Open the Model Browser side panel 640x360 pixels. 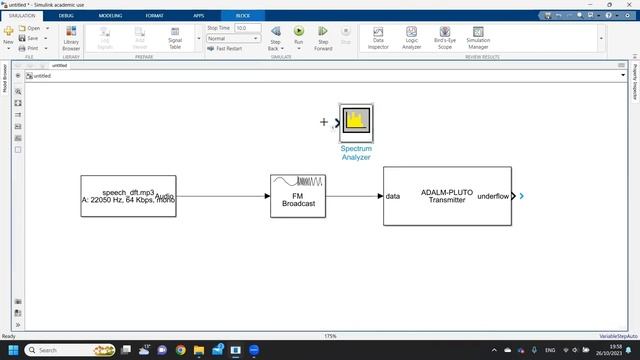(x=5, y=78)
